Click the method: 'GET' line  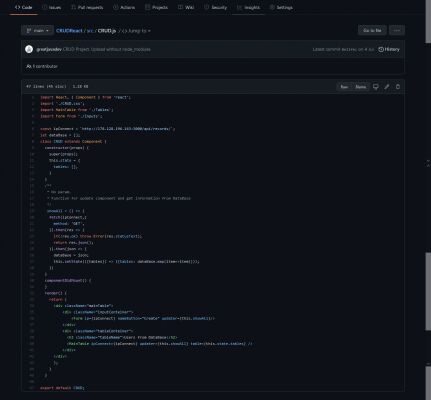(69, 224)
